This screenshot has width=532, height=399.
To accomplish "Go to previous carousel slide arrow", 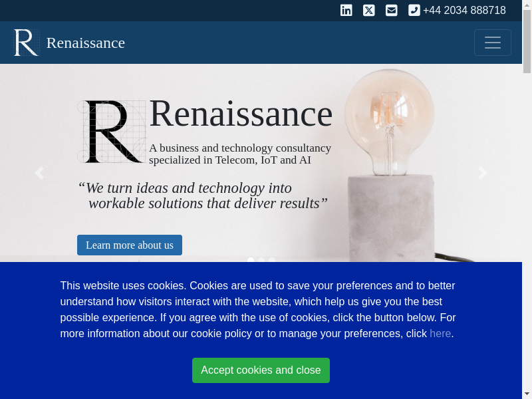I will tap(39, 173).
